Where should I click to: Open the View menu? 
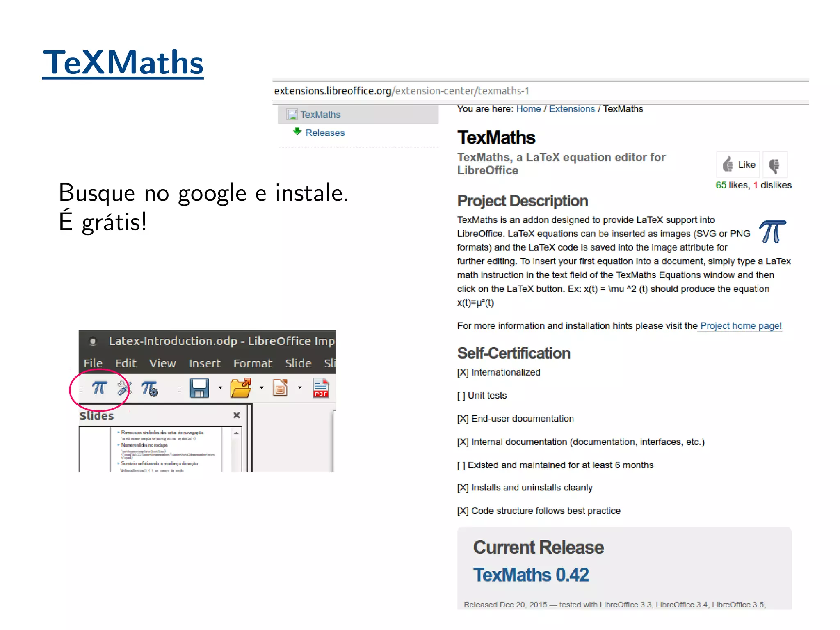[x=163, y=363]
